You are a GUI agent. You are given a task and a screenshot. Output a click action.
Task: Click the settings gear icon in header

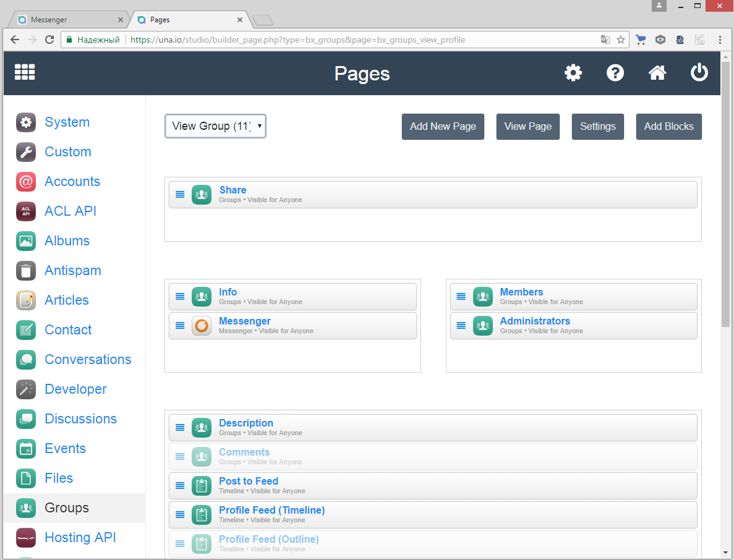[573, 73]
